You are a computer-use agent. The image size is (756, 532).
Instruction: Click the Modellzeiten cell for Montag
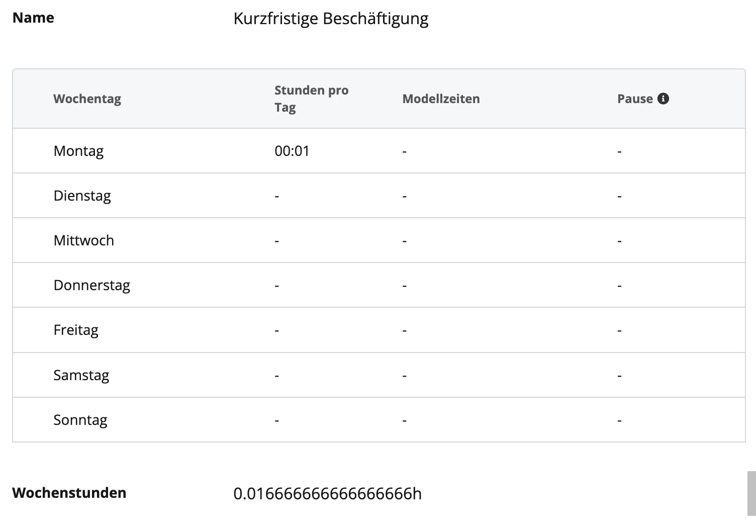(x=404, y=151)
